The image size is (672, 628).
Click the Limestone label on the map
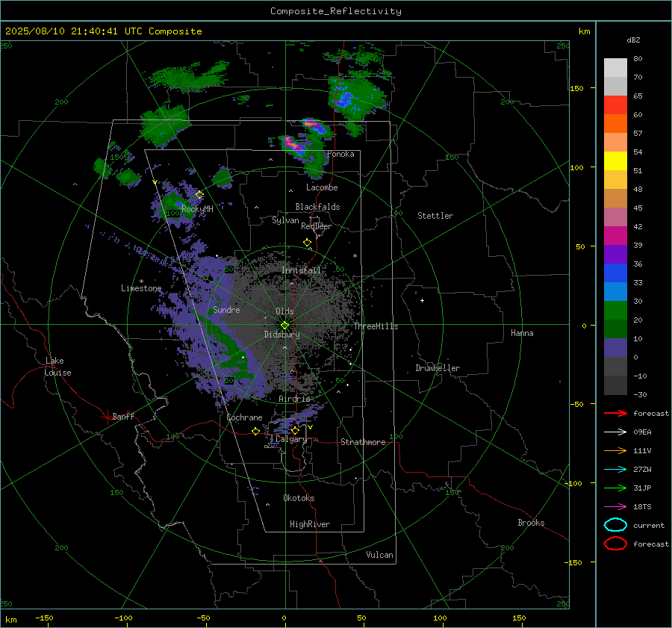pos(141,288)
